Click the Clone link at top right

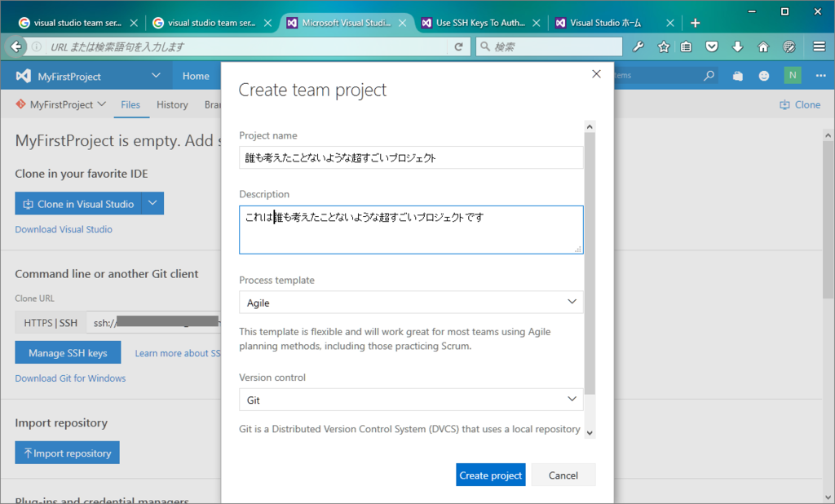[x=800, y=105]
